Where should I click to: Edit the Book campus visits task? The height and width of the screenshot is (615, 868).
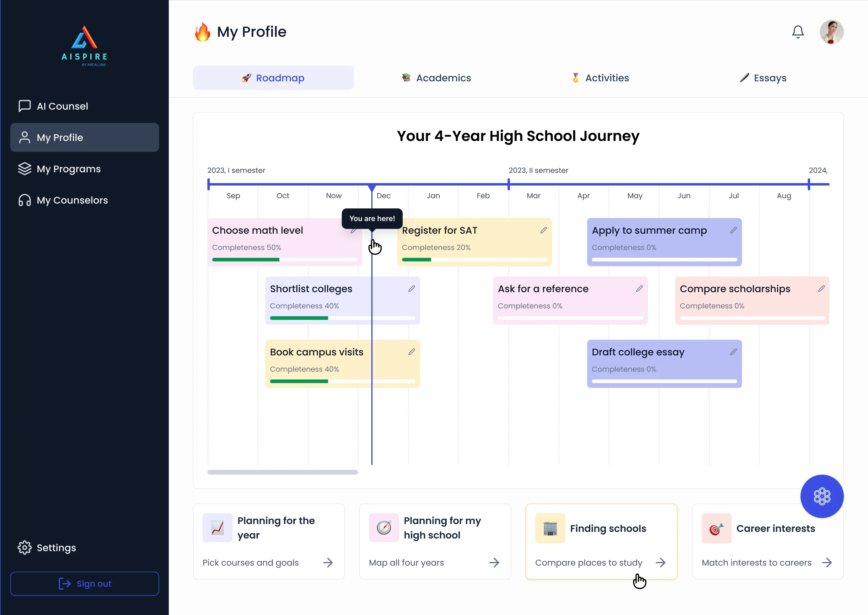click(411, 352)
